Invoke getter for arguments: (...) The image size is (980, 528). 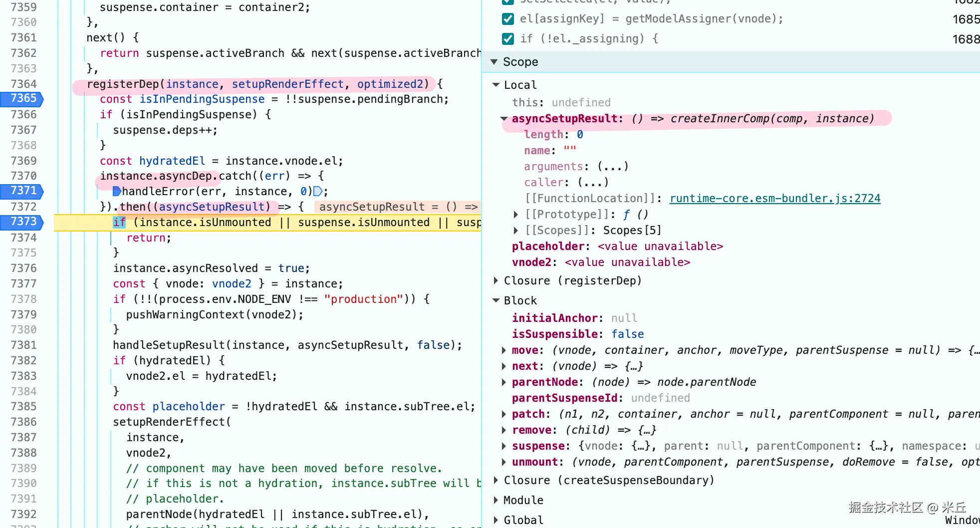(613, 167)
